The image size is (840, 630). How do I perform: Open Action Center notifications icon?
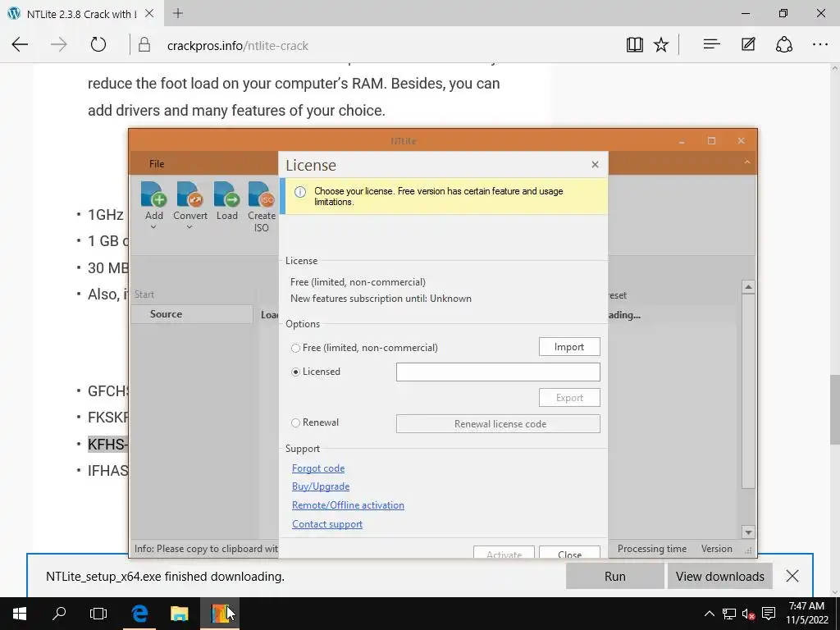click(769, 614)
